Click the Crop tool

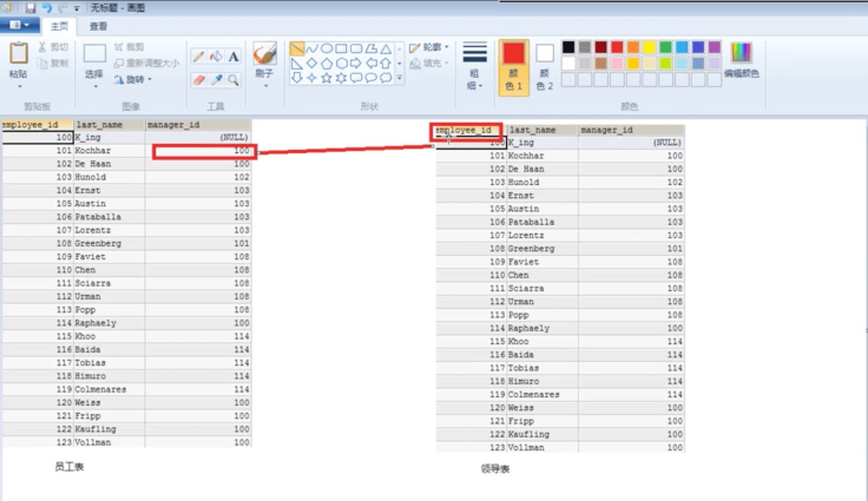click(129, 47)
